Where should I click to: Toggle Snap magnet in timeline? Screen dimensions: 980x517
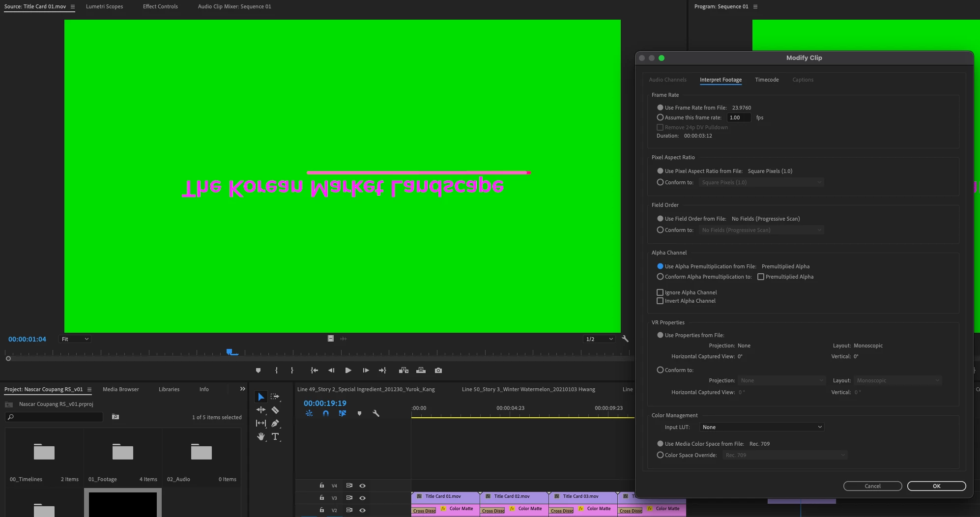click(x=326, y=414)
